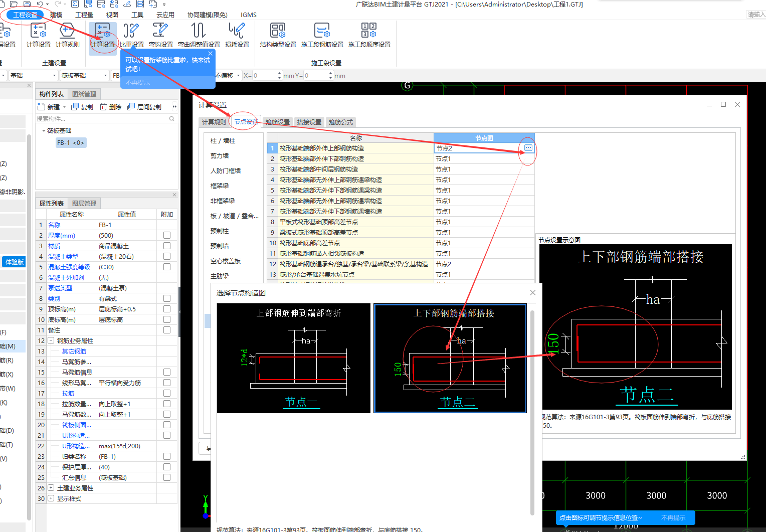Open the 拉筋 property link
Screen dimensions: 766x532
[x=68, y=393]
